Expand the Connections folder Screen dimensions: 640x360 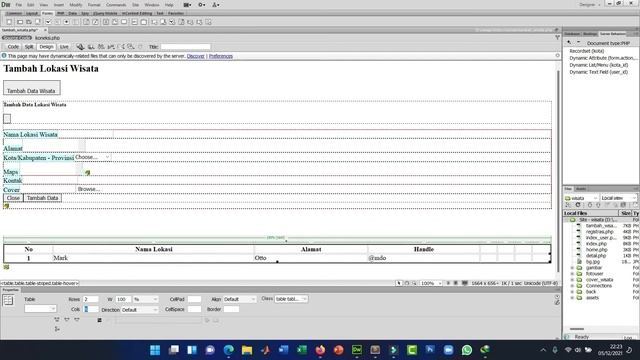click(572, 286)
